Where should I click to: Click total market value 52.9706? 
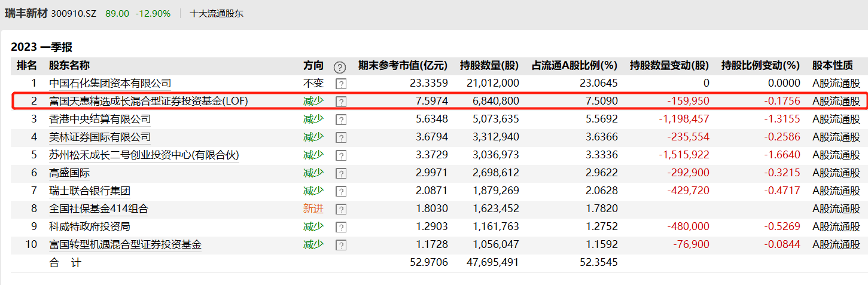click(x=428, y=262)
